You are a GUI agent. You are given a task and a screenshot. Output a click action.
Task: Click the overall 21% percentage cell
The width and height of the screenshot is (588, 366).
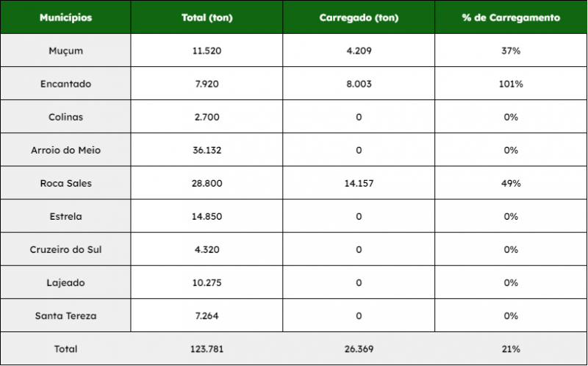(x=511, y=349)
